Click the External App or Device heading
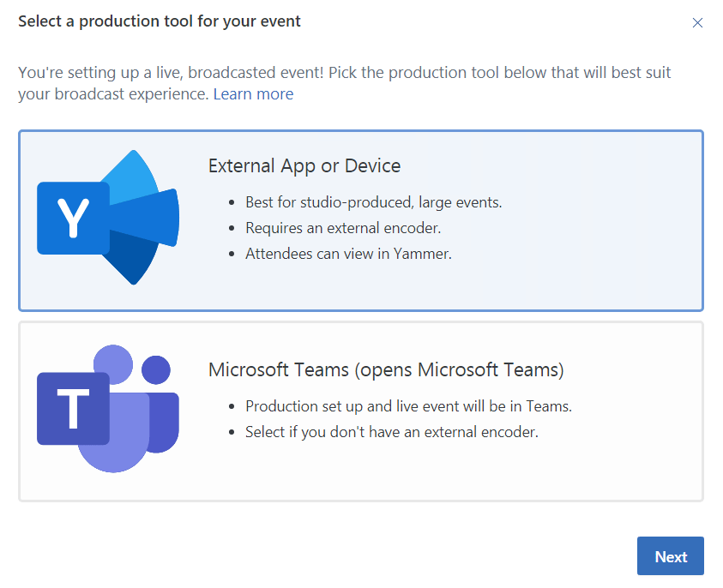Image resolution: width=723 pixels, height=588 pixels. tap(304, 165)
